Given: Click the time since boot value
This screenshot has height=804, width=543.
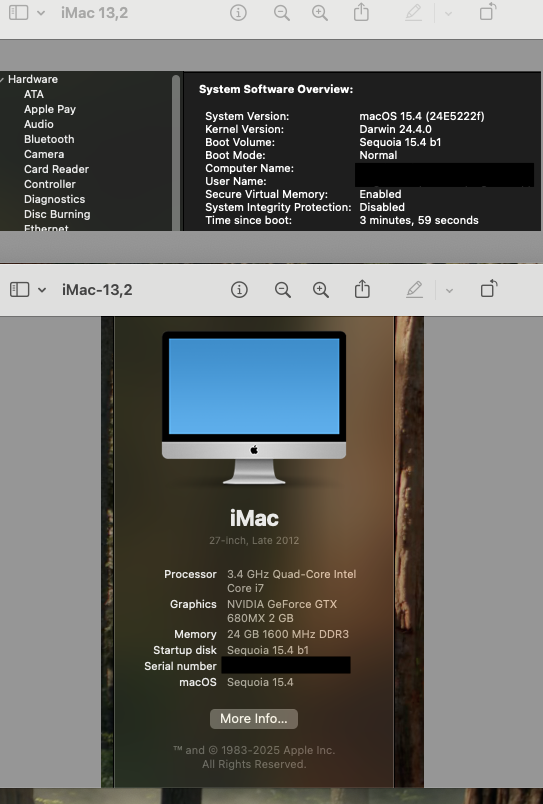Looking at the screenshot, I should click(x=419, y=220).
